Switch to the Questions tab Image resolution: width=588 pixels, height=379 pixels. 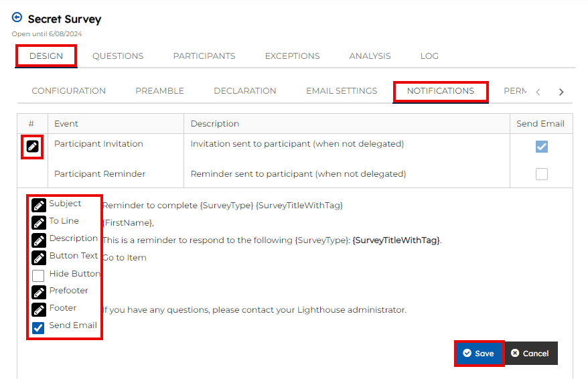(118, 56)
